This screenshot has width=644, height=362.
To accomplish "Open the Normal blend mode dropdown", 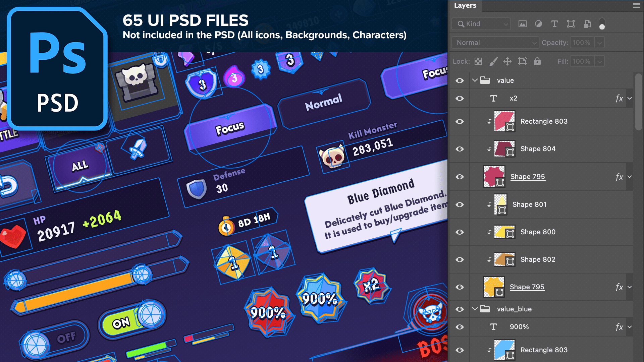I will pyautogui.click(x=495, y=43).
